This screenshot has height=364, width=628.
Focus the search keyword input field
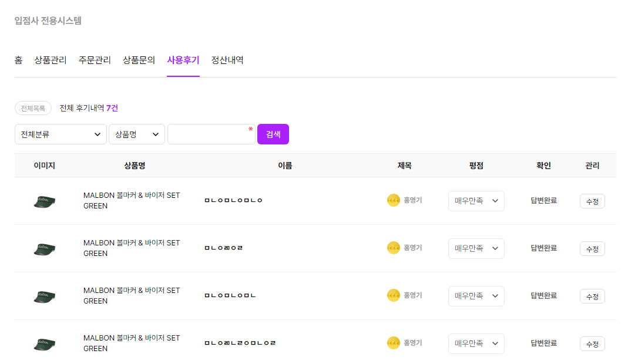[x=211, y=134]
